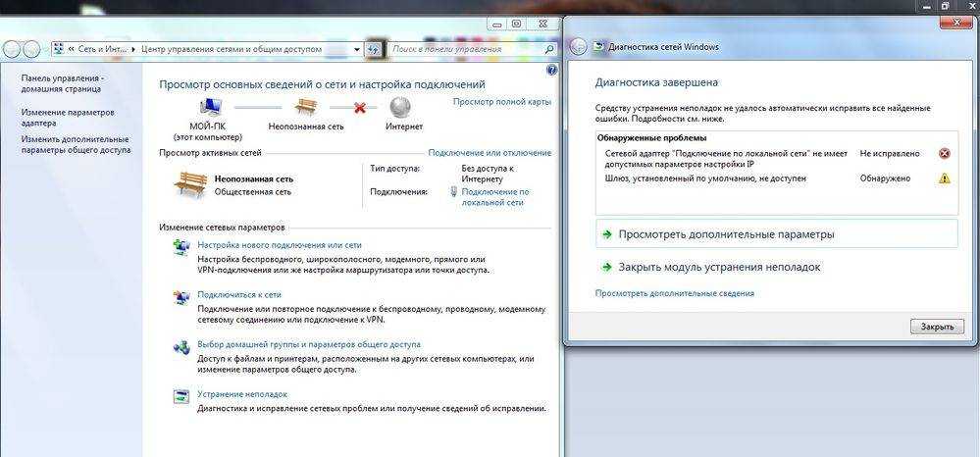Open Выбор домашней группы и параметров link
980x457 pixels.
click(309, 344)
